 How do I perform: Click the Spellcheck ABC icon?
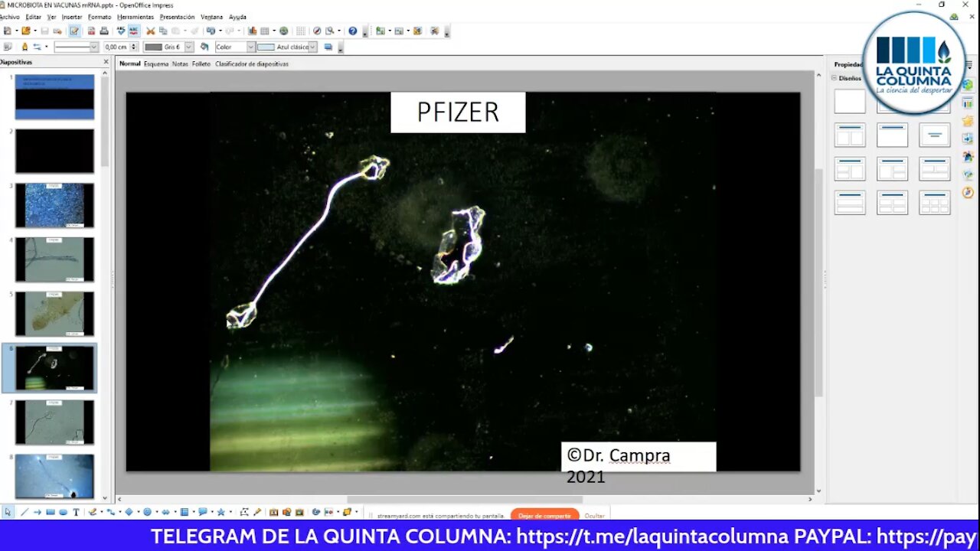(x=121, y=31)
